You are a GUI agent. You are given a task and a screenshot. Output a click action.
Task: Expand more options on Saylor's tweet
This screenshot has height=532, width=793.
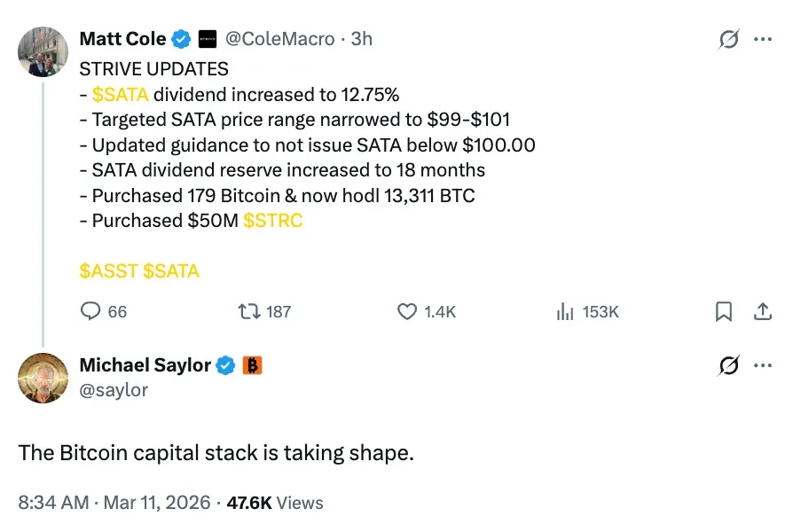(762, 365)
